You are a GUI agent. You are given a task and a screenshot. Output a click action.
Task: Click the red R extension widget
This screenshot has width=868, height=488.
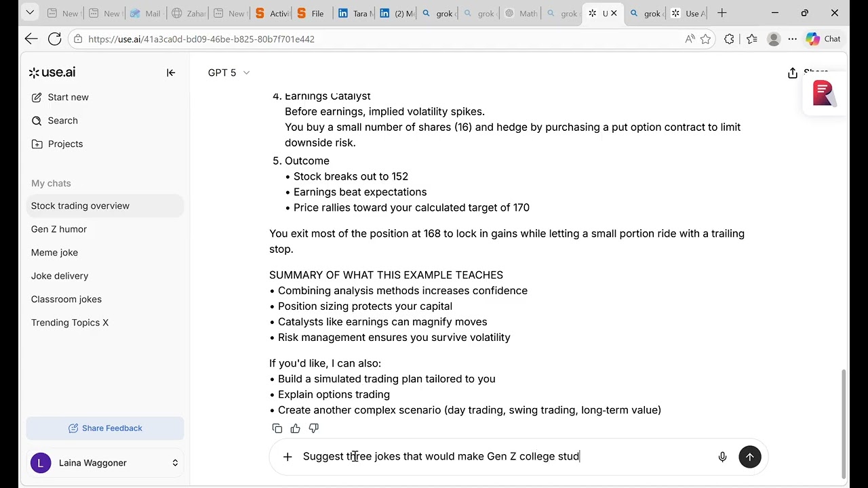[824, 93]
